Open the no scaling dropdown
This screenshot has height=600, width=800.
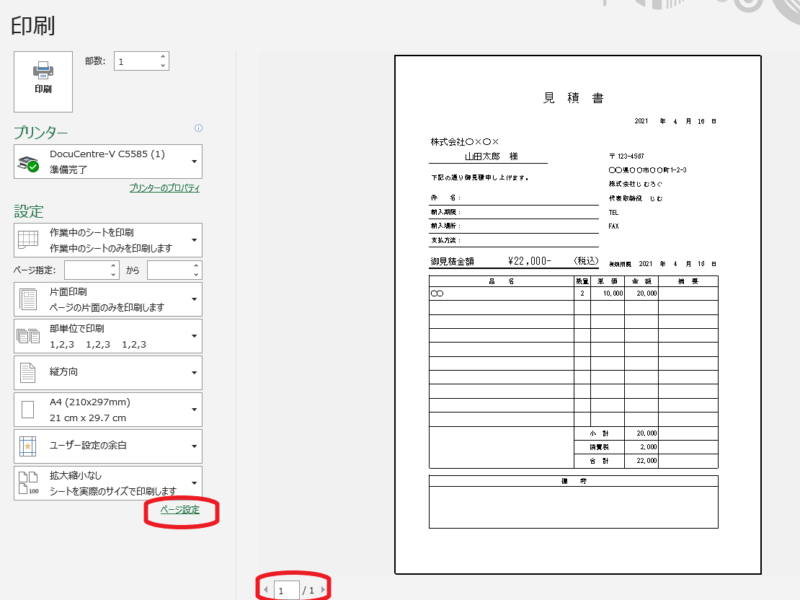pos(108,483)
